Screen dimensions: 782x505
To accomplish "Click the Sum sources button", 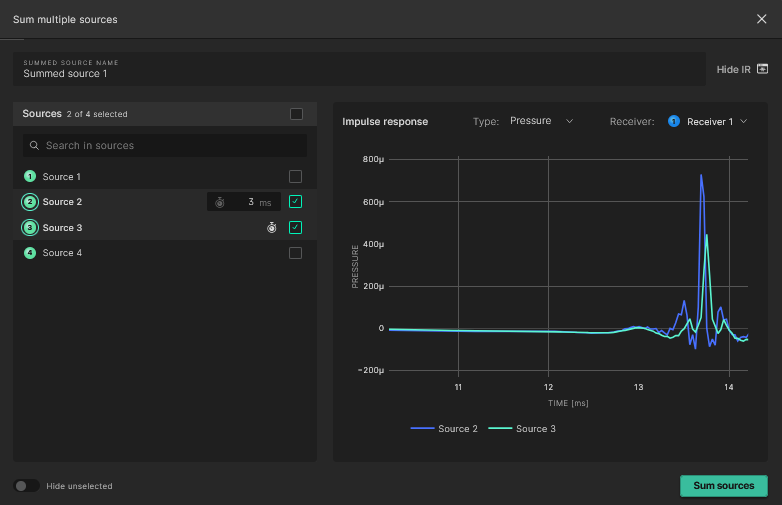I will 723,486.
